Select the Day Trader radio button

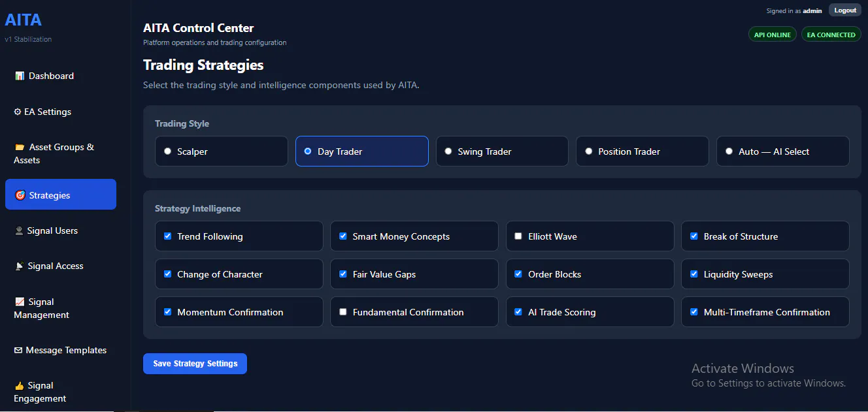click(x=308, y=151)
